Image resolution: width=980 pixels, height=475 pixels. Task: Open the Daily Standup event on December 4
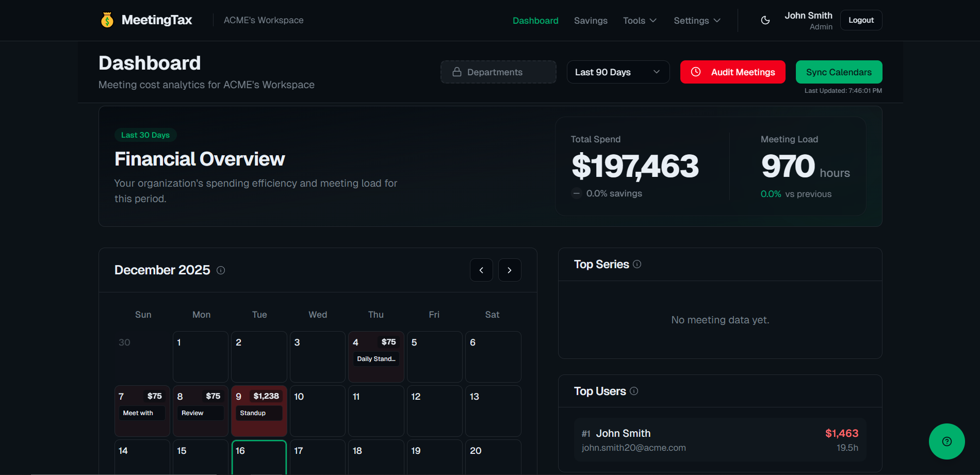[x=376, y=358]
